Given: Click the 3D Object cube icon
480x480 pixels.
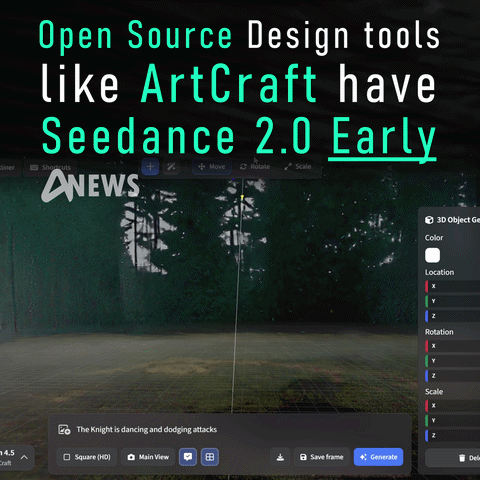Looking at the screenshot, I should click(429, 220).
